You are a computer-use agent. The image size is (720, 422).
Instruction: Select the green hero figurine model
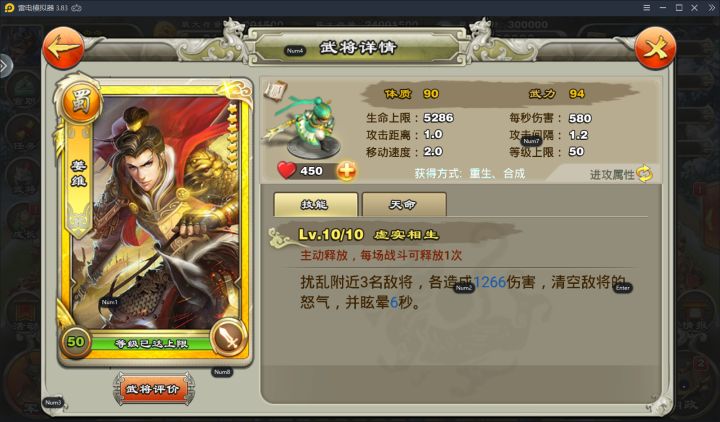pos(305,126)
